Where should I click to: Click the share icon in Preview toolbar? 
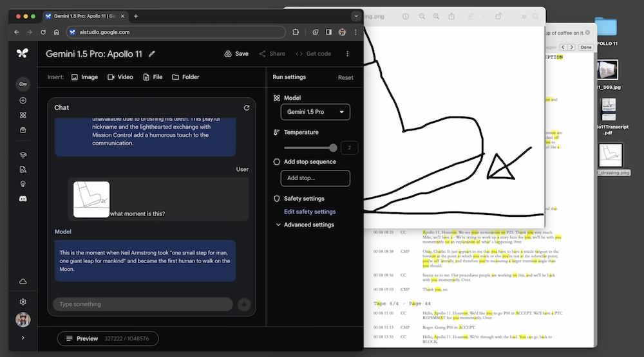pyautogui.click(x=451, y=16)
